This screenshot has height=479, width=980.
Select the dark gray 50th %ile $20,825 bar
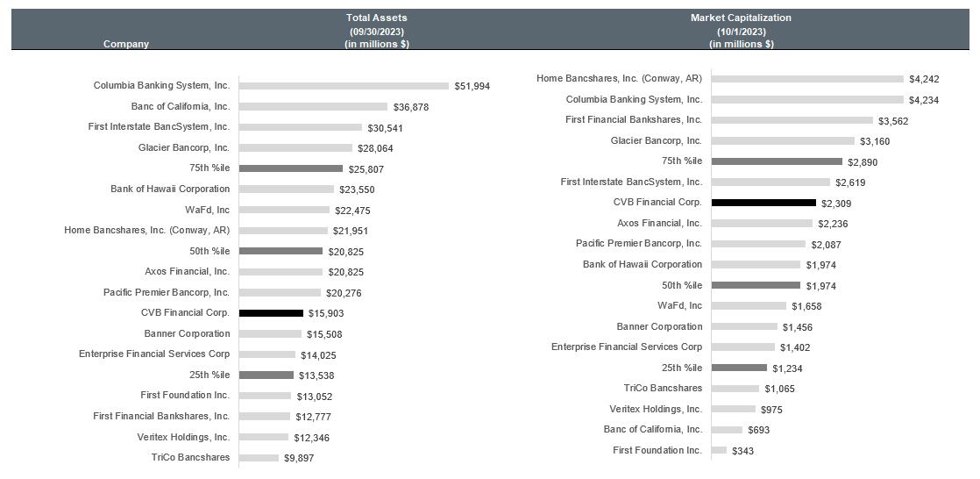281,251
